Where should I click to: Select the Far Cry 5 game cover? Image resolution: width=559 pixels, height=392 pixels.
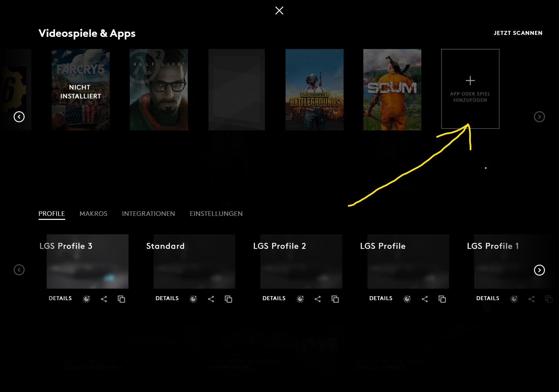pyautogui.click(x=81, y=90)
